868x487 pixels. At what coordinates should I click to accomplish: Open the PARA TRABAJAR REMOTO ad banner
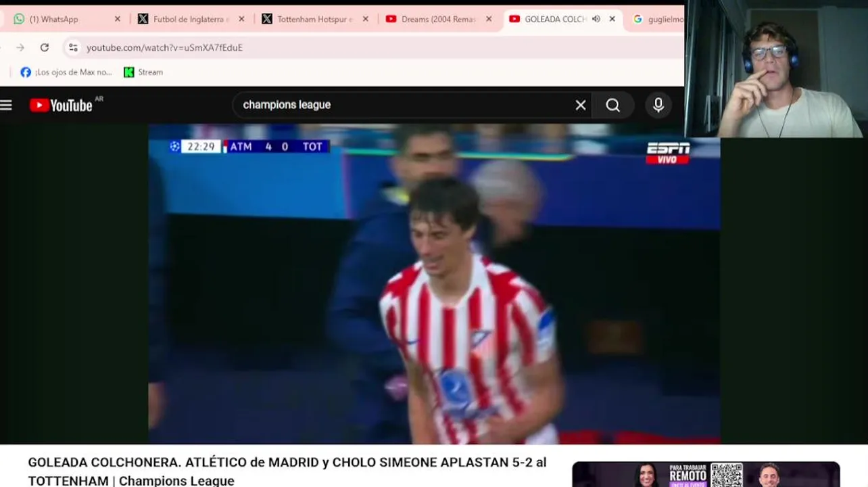click(x=706, y=474)
